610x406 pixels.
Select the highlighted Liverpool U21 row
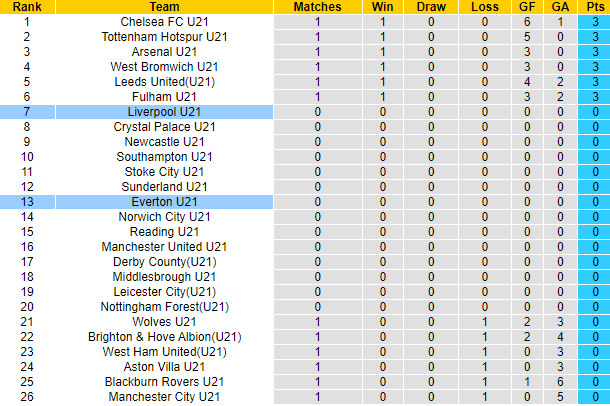pyautogui.click(x=164, y=112)
